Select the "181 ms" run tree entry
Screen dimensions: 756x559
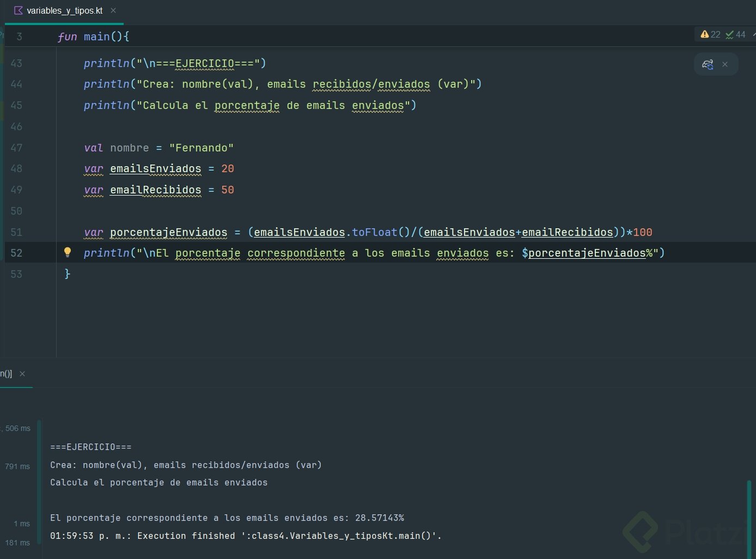click(17, 543)
